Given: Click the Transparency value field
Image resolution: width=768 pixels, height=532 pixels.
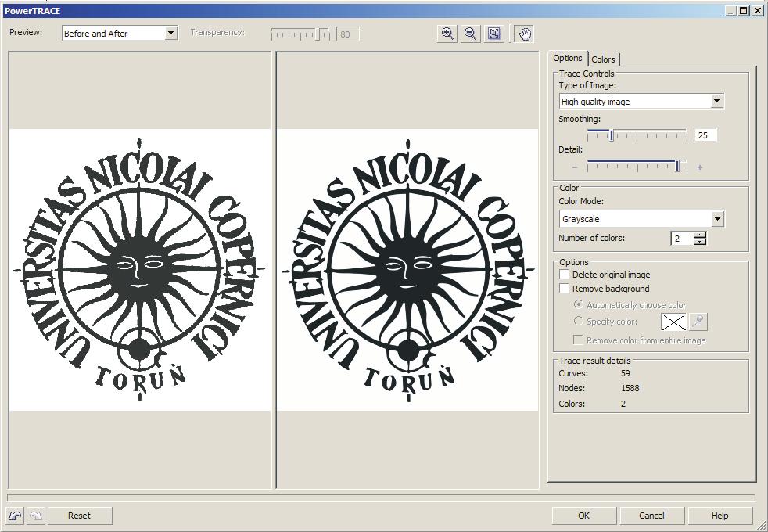Looking at the screenshot, I should coord(347,34).
